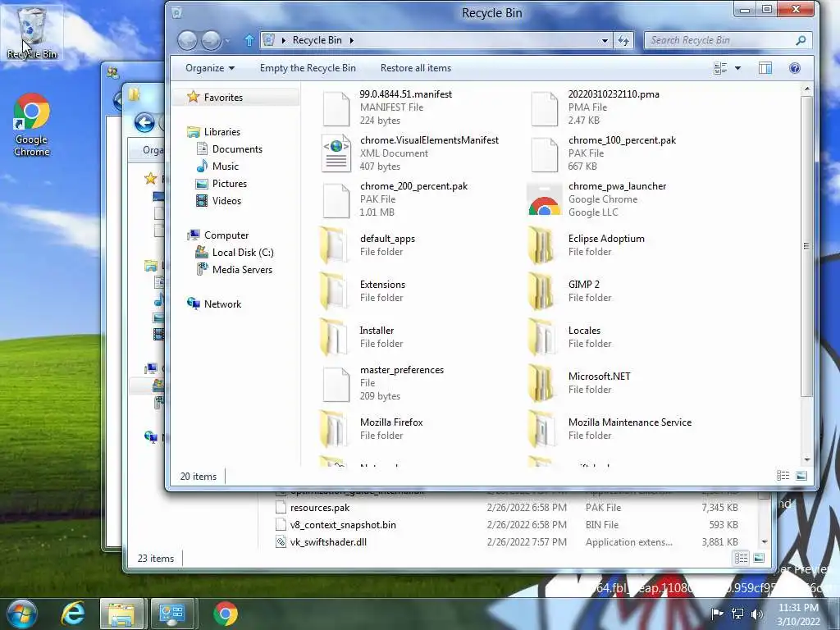Select the Mozilla Firefox folder icon
Image resolution: width=840 pixels, height=630 pixels.
(335, 429)
